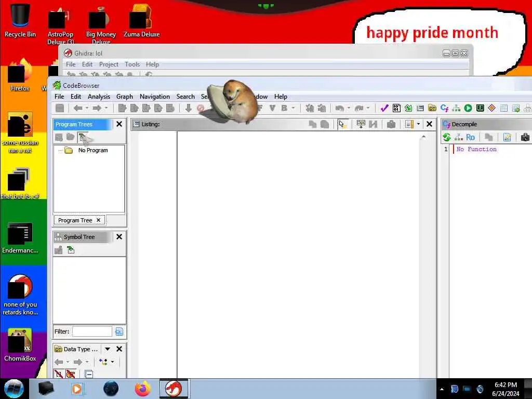The image size is (532, 399).
Task: Click the Decompile export note icon
Action: coord(507,137)
